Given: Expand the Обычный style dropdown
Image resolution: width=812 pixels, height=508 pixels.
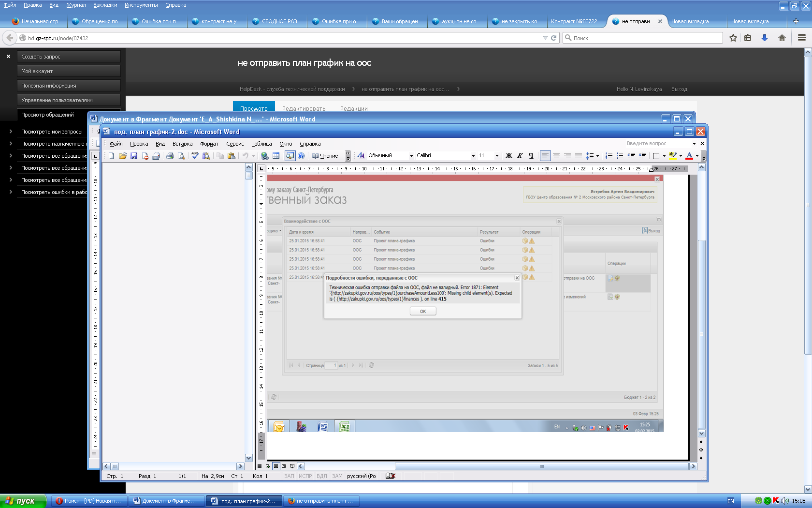Looking at the screenshot, I should [411, 156].
